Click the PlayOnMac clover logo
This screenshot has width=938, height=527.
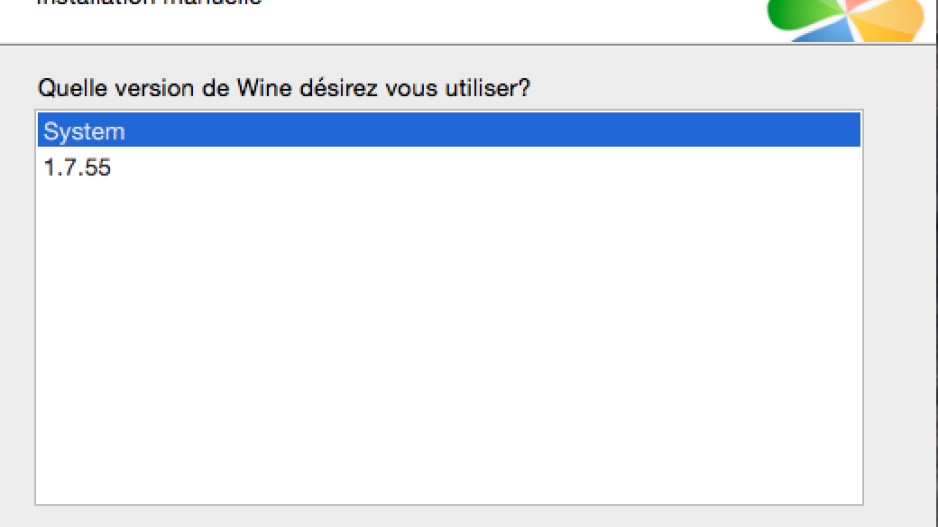pos(846,20)
